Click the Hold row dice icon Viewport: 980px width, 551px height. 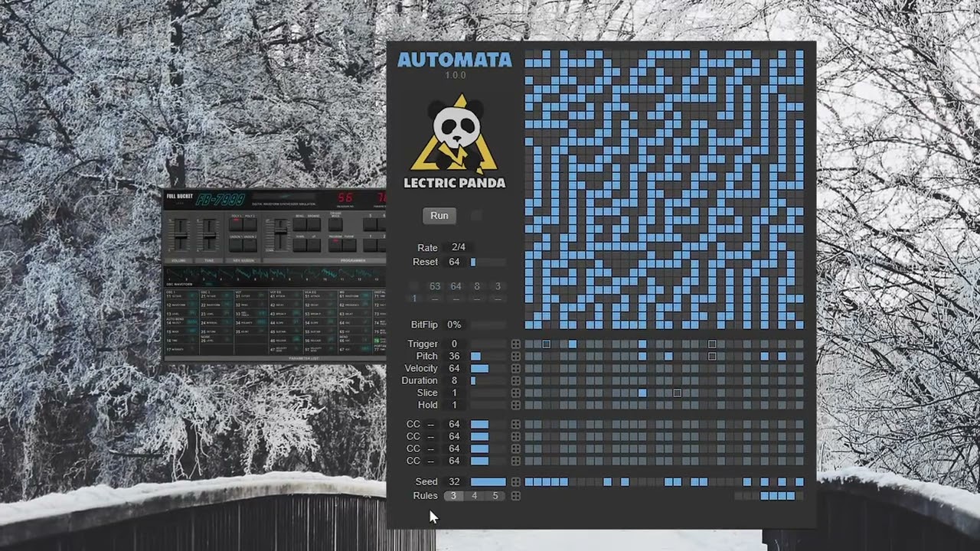(516, 406)
